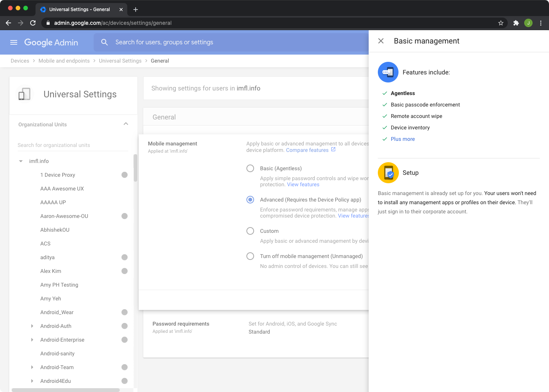This screenshot has height=392, width=549.
Task: Open a new browser tab
Action: pos(136,10)
